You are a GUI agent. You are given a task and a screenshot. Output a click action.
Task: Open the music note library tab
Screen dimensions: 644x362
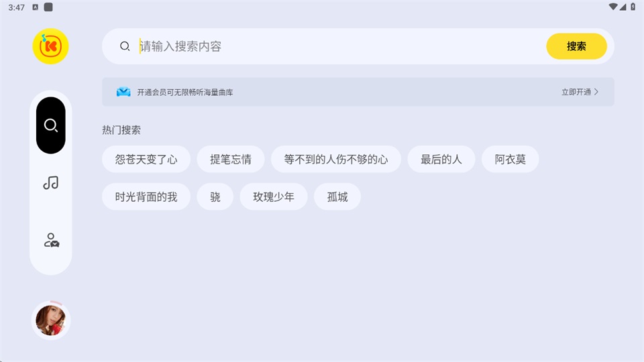coord(50,182)
